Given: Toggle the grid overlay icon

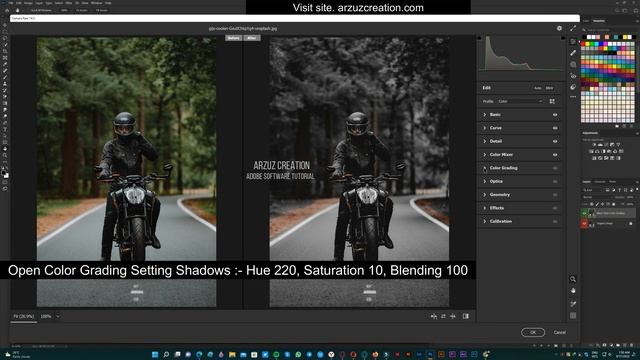Looking at the screenshot, I should [573, 316].
